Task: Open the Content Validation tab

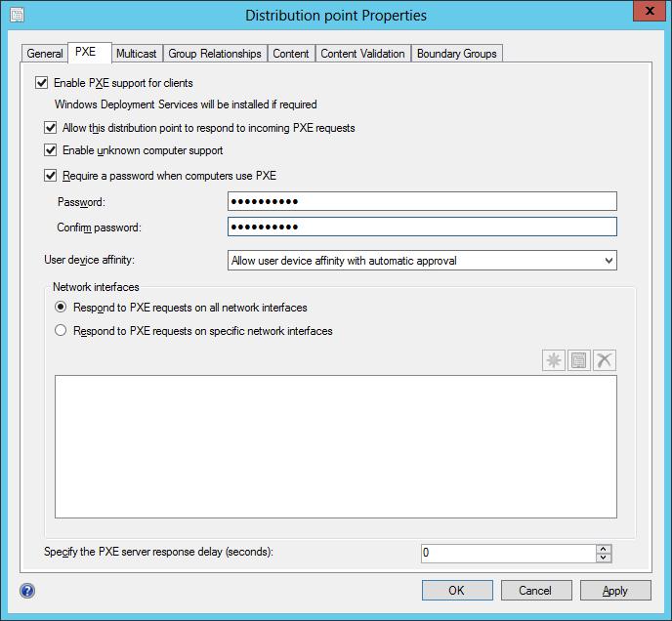Action: coord(363,54)
